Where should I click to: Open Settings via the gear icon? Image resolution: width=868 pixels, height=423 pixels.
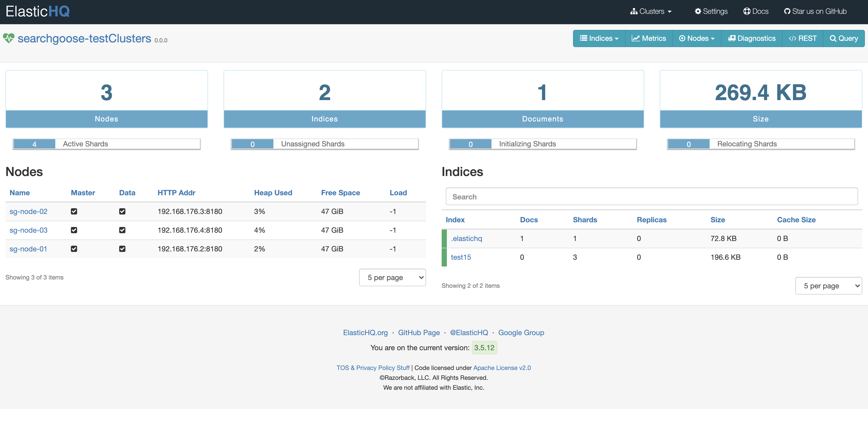(698, 11)
